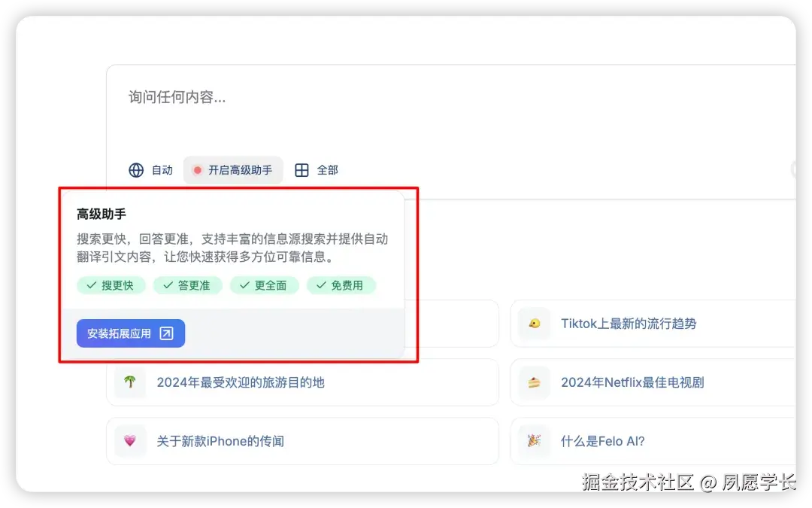Click the cake icon beside Netflix suggestion

533,382
